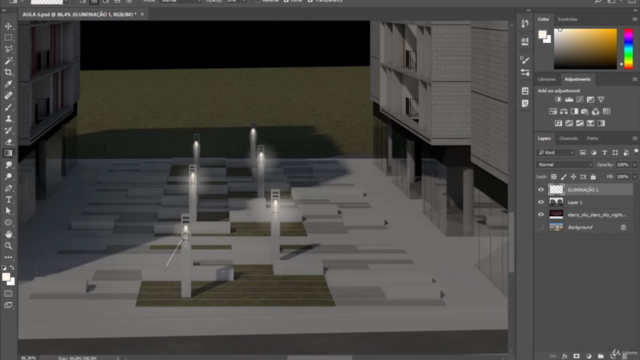The width and height of the screenshot is (640, 360).
Task: Open the layer Opacity slider arrow
Action: click(635, 164)
